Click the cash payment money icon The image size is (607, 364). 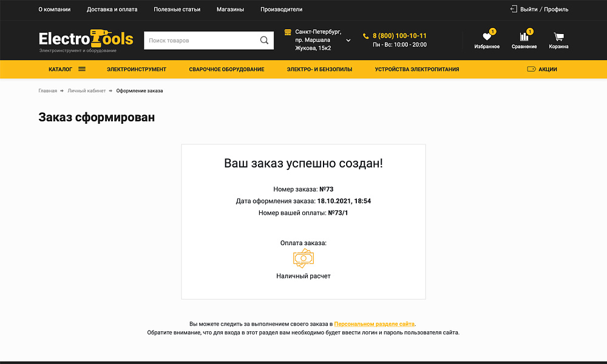tap(302, 258)
